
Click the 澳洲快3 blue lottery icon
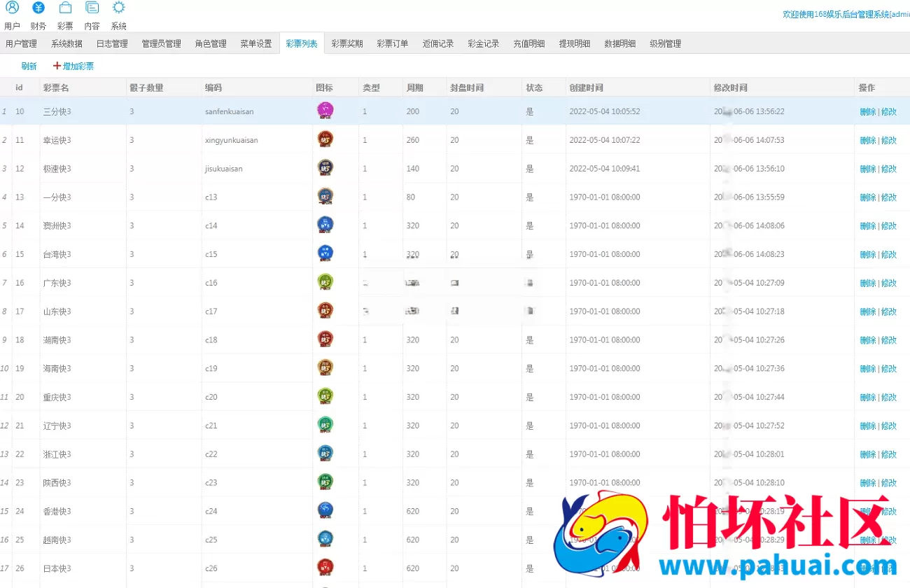point(325,225)
